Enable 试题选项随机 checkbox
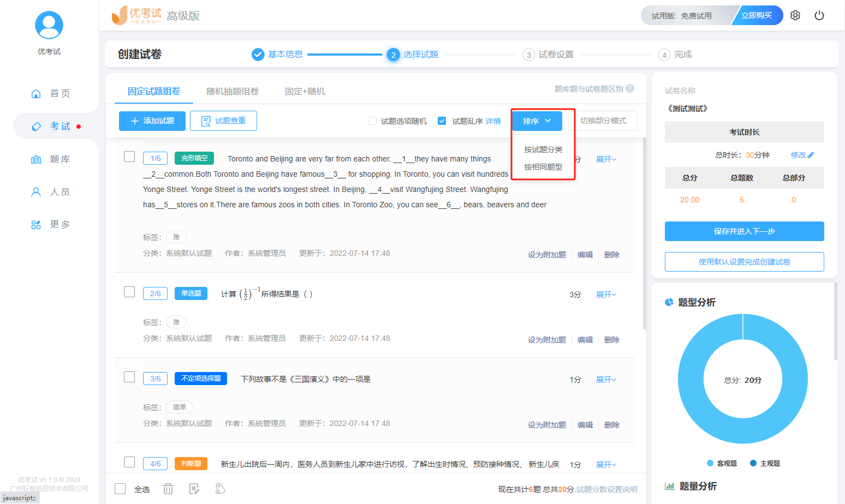The height and width of the screenshot is (504, 845). pyautogui.click(x=372, y=121)
